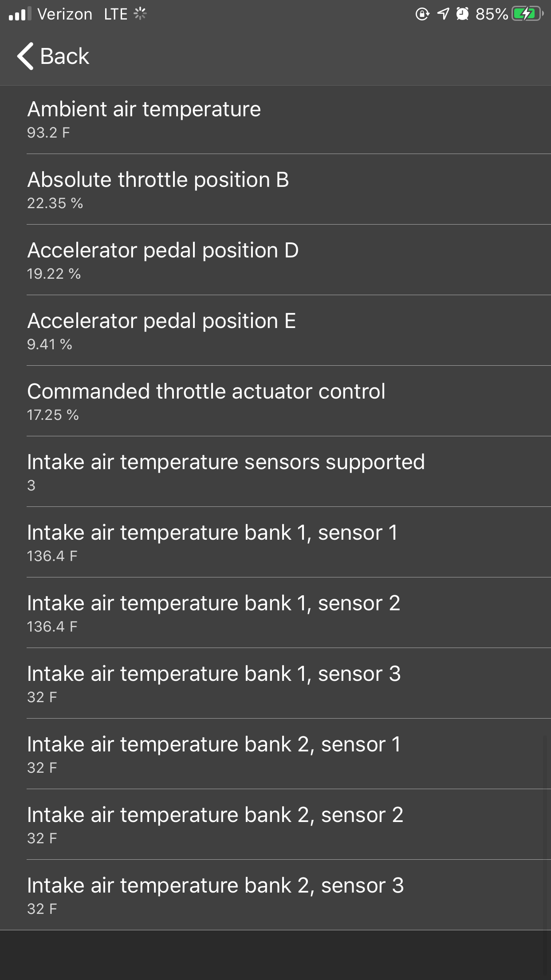Open Accelerator pedal position E reading
Screen dimensions: 551x980
pos(275,331)
